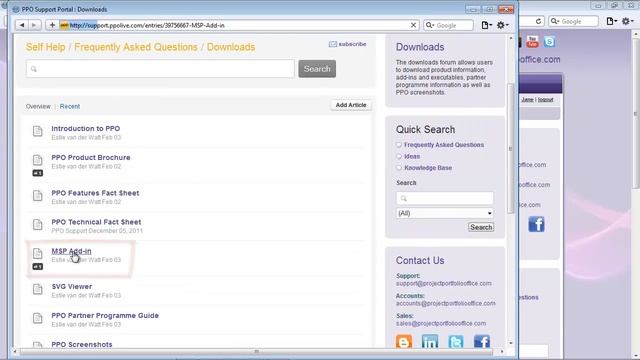Screen dimensions: 640x360
Task: Click the Quick Search Search button
Action: pos(481,227)
